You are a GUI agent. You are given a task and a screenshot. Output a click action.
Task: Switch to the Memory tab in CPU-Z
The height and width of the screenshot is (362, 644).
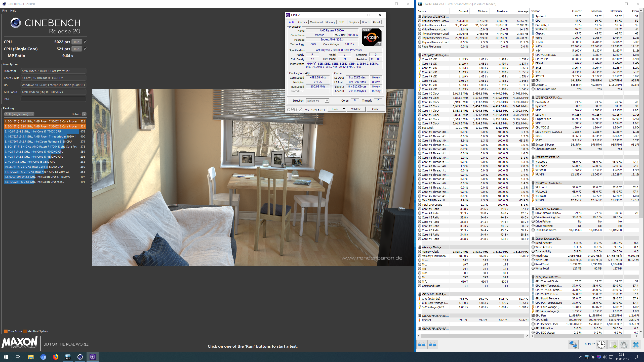[x=330, y=22]
